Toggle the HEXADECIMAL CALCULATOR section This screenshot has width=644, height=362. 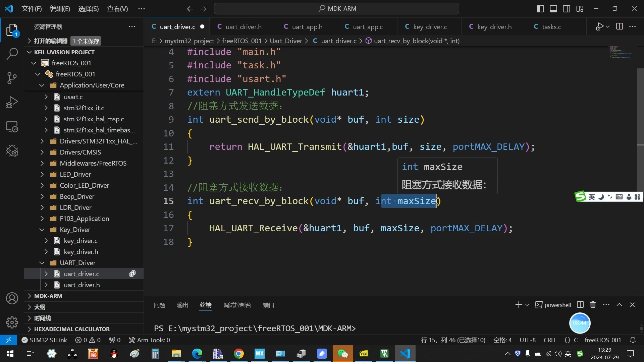[72, 329]
